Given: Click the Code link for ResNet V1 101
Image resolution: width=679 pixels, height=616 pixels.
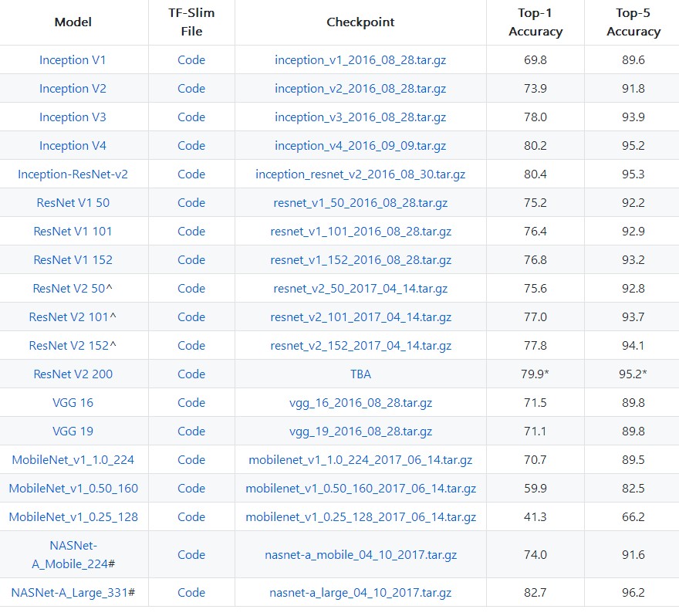Looking at the screenshot, I should 191,232.
